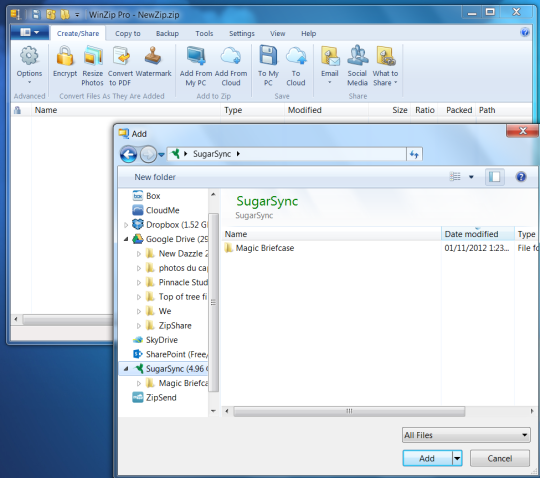Click the navigation tree vertical scrollbar
540x478 pixels.
(x=214, y=302)
